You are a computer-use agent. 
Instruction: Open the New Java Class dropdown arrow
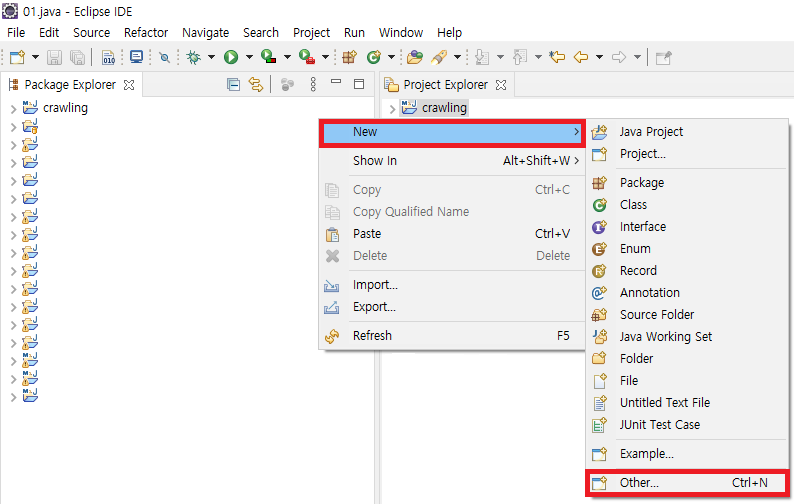tap(391, 57)
